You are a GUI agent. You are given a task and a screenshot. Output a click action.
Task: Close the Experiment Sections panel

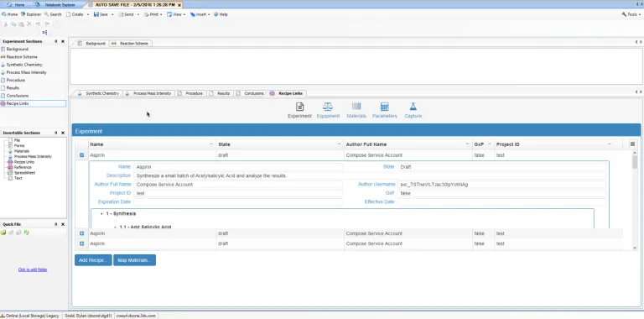point(63,41)
